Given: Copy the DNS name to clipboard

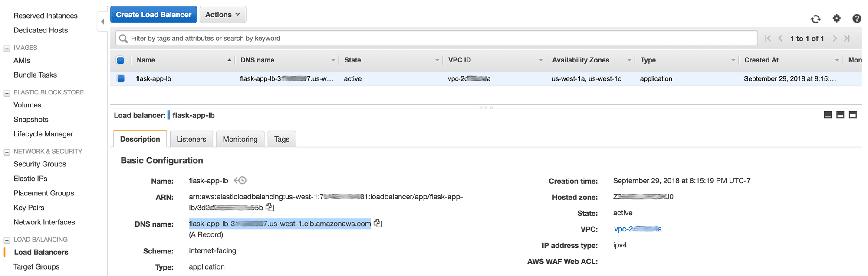Looking at the screenshot, I should coord(378,223).
